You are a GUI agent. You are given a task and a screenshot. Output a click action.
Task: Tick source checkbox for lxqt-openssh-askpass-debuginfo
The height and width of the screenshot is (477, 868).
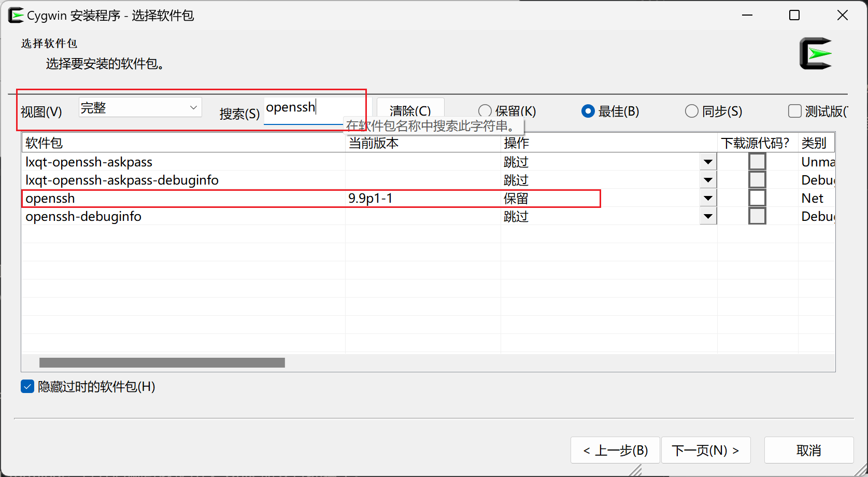tap(757, 180)
